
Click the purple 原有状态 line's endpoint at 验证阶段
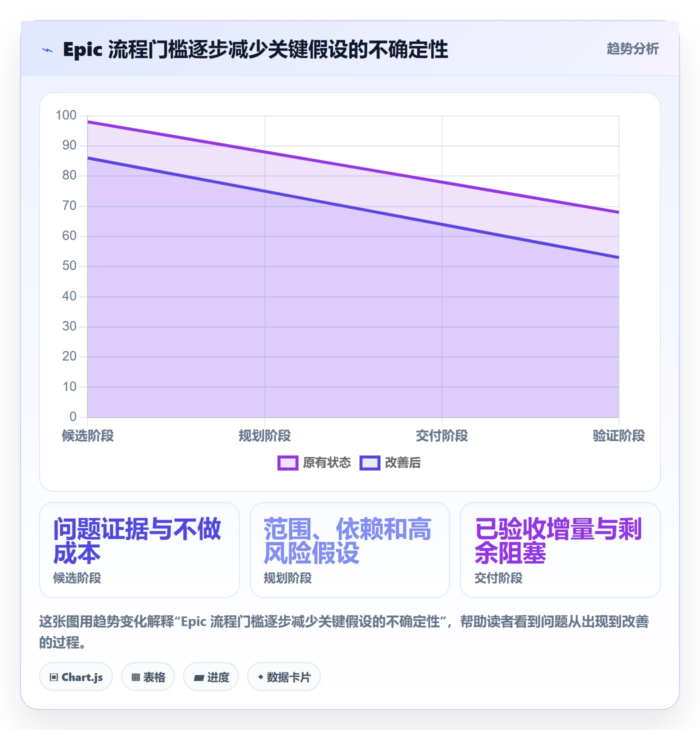pos(618,212)
